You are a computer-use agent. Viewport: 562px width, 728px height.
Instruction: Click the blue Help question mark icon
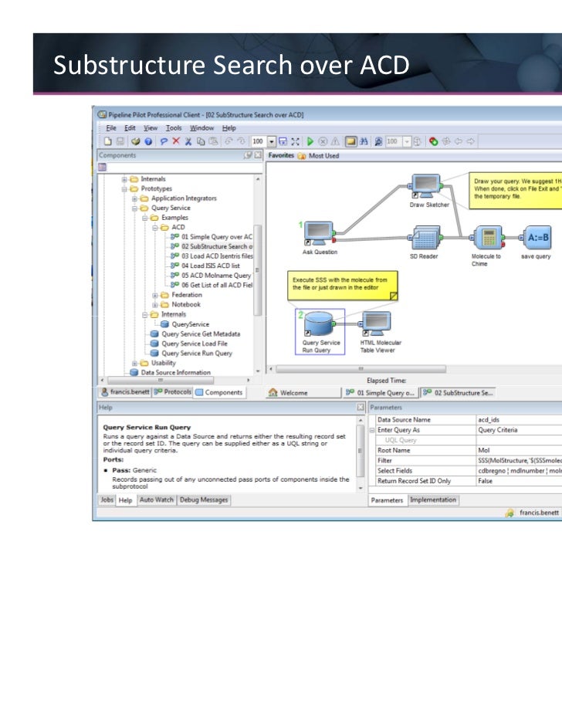147,142
